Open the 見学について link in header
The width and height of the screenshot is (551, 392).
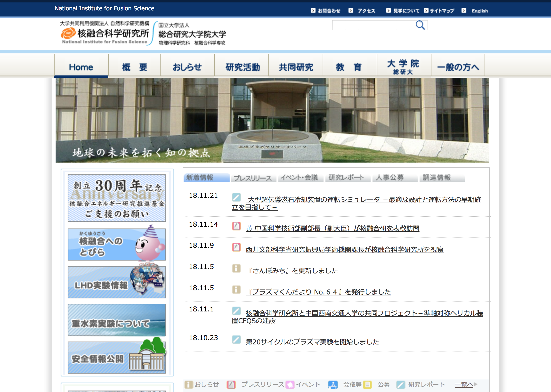coord(406,11)
